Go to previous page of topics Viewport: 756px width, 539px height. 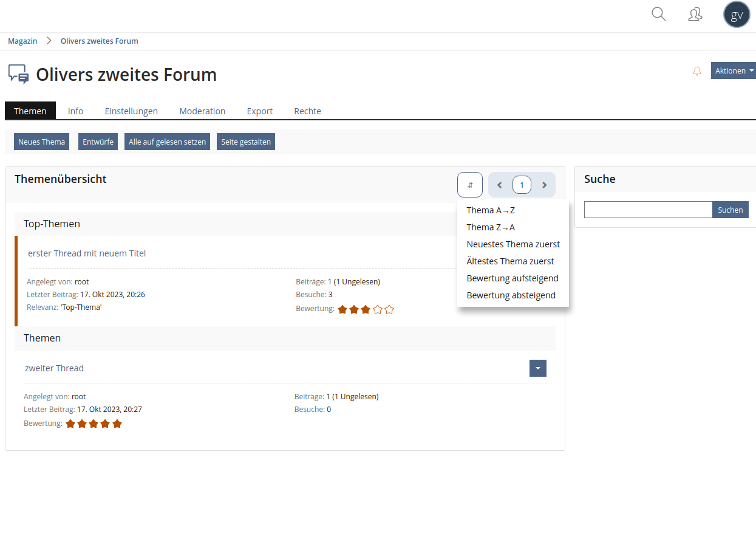tap(500, 185)
